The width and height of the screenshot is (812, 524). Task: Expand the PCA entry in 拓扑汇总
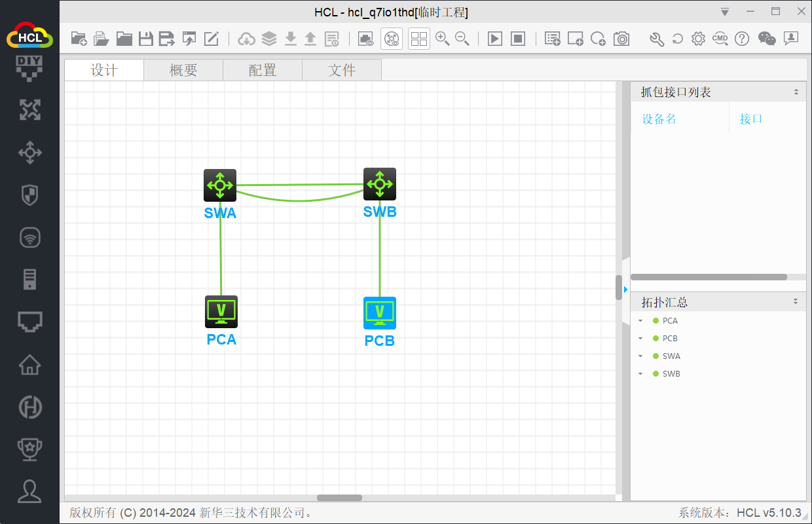pyautogui.click(x=640, y=321)
